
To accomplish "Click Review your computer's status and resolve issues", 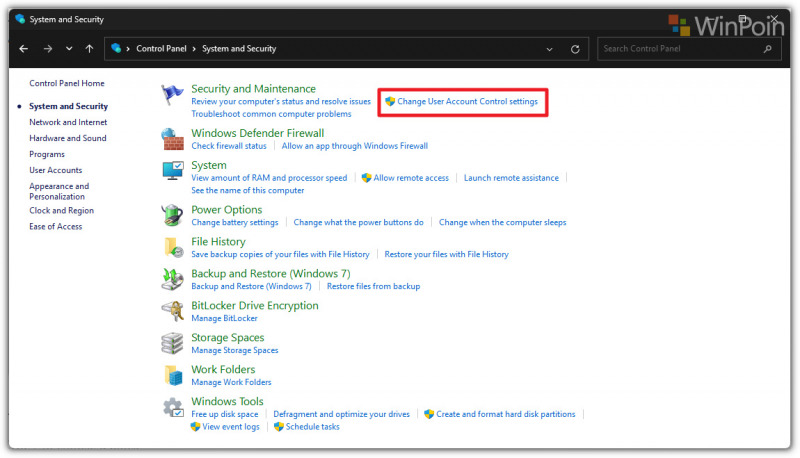I will [x=281, y=101].
